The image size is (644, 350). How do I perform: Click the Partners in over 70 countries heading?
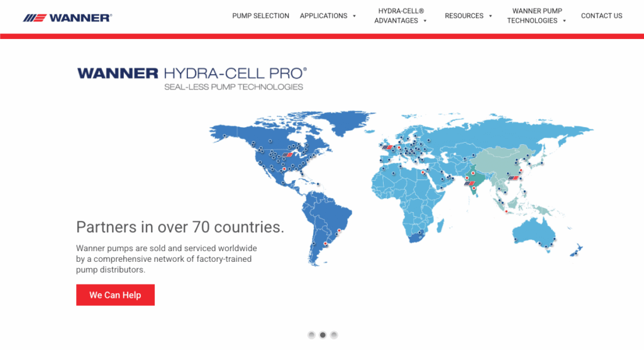tap(180, 227)
